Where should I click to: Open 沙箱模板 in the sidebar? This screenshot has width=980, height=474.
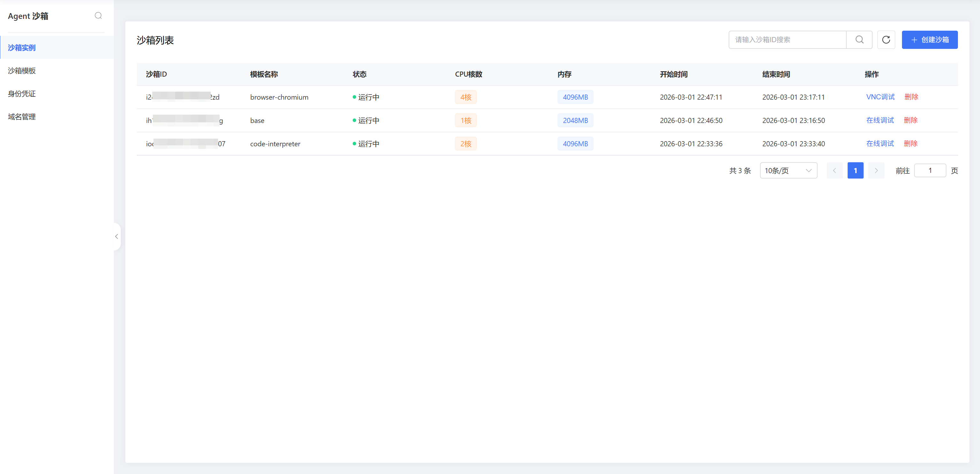click(22, 71)
